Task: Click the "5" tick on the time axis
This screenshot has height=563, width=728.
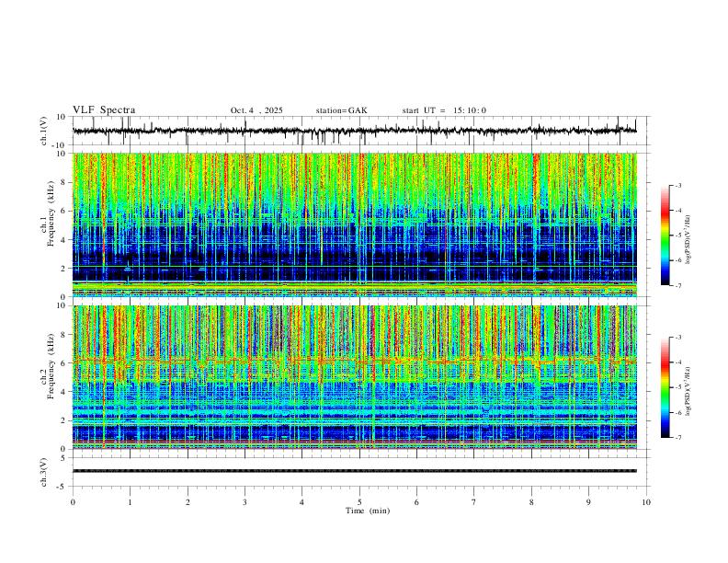Action: (x=359, y=502)
